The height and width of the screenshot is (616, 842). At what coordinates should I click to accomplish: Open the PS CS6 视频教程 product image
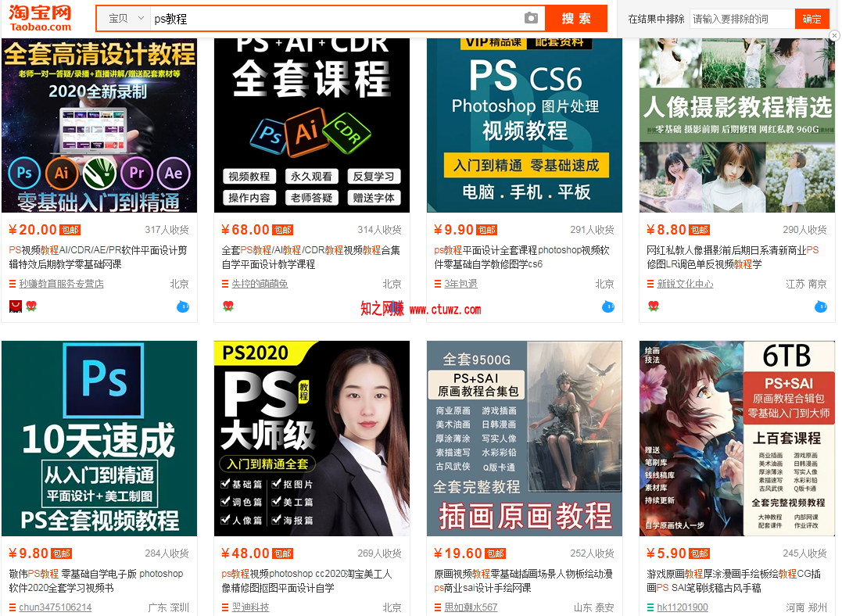coord(525,126)
